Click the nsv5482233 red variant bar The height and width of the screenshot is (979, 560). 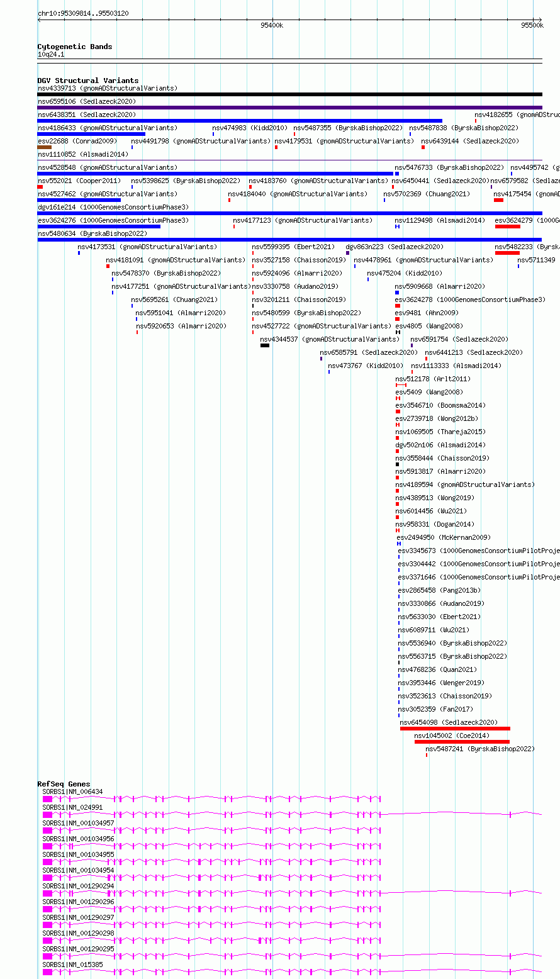point(507,253)
